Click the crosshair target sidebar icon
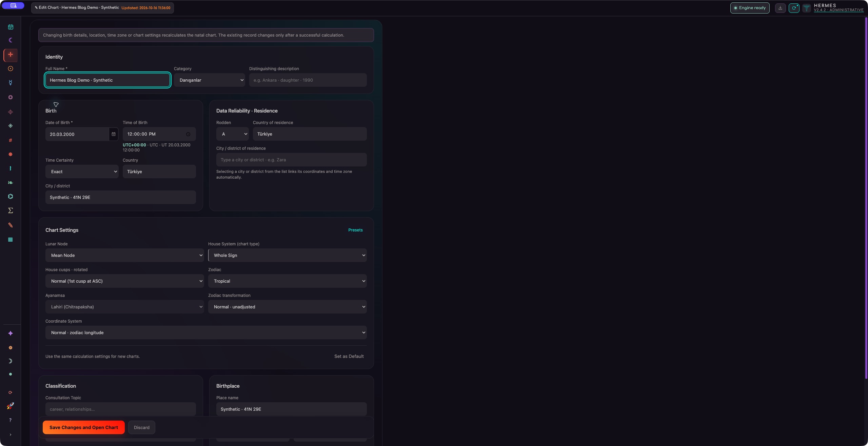The height and width of the screenshot is (446, 868). [11, 112]
